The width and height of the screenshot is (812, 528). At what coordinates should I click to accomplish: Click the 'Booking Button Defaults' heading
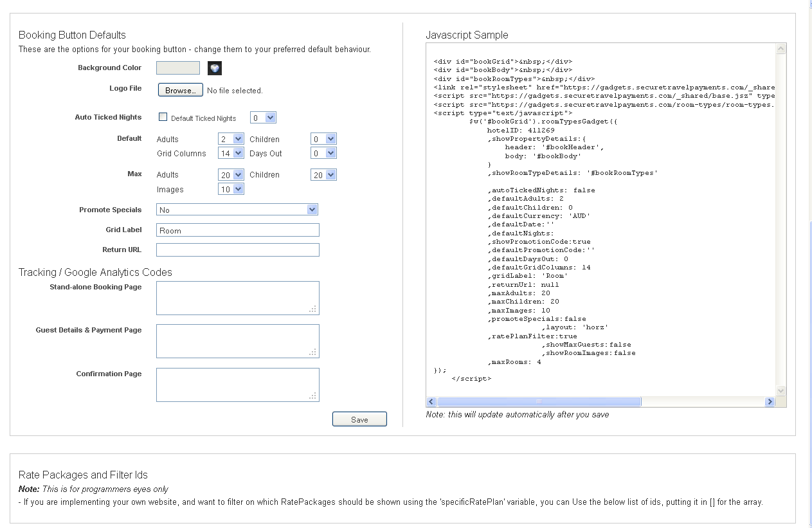point(72,35)
